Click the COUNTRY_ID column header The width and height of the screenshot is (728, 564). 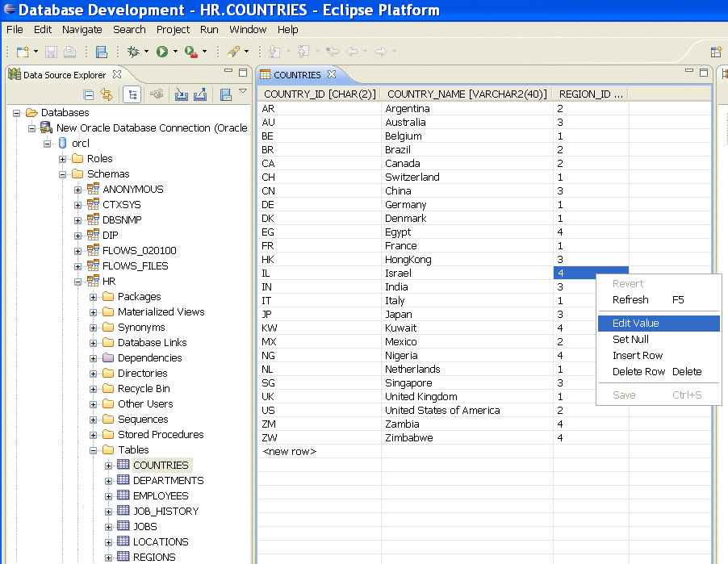coord(320,94)
